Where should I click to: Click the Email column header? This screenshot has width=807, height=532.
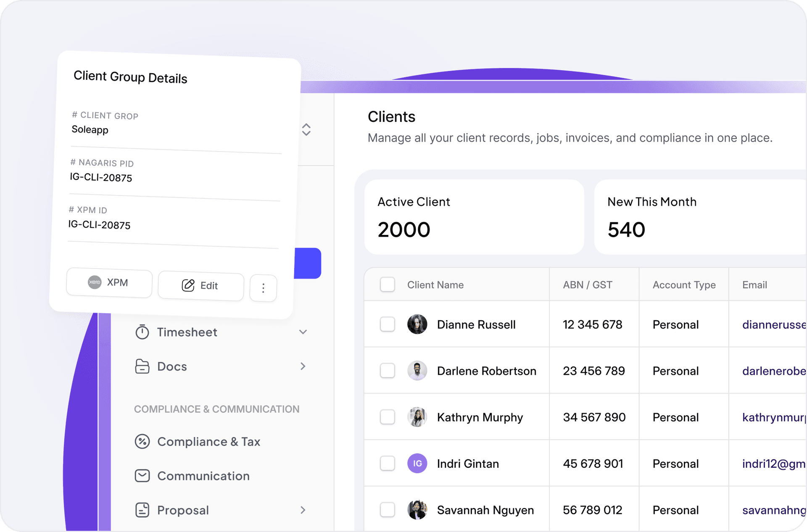coord(755,284)
